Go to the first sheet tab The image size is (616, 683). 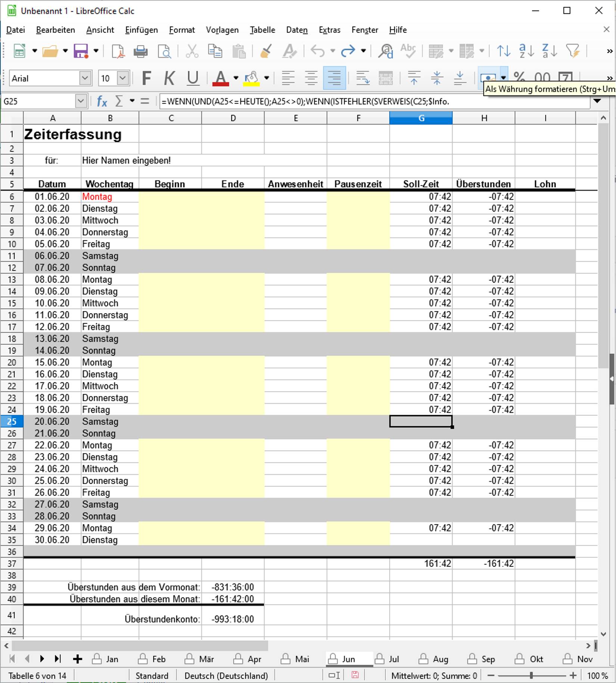12,659
